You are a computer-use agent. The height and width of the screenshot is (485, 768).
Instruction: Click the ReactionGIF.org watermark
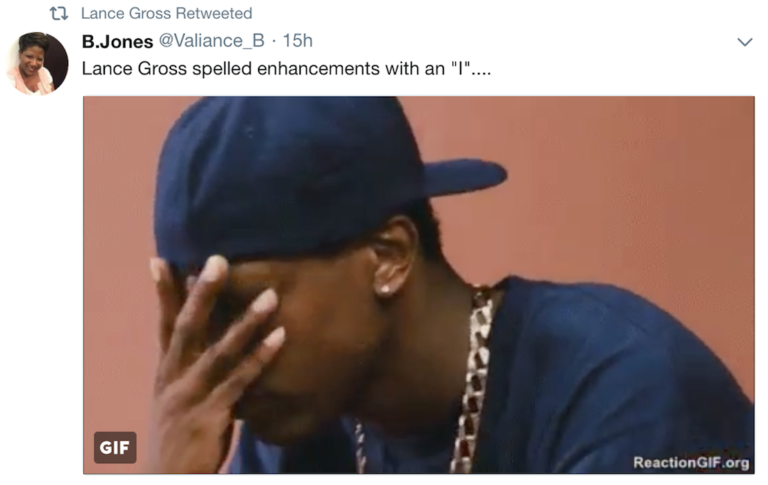[x=691, y=462]
